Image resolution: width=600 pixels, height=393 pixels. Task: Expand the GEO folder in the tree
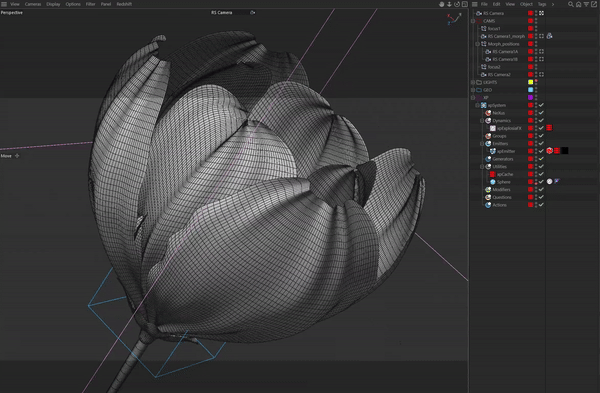tap(473, 90)
